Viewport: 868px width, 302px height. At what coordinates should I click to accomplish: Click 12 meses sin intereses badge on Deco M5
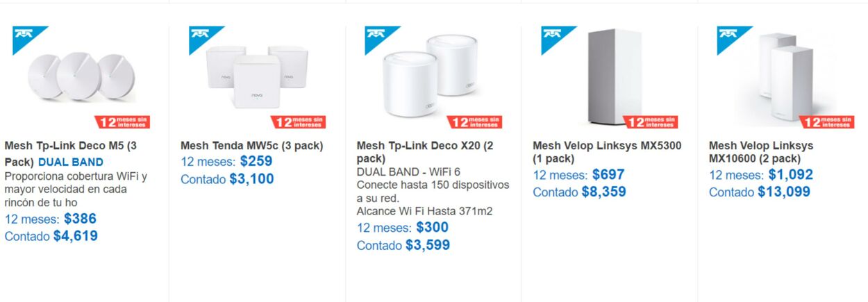[x=123, y=122]
